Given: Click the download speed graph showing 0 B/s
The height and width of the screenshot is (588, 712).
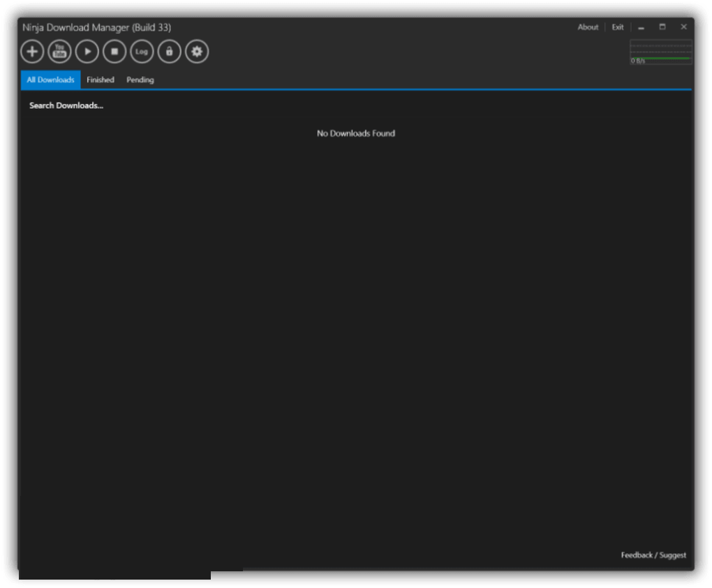Looking at the screenshot, I should pos(660,52).
